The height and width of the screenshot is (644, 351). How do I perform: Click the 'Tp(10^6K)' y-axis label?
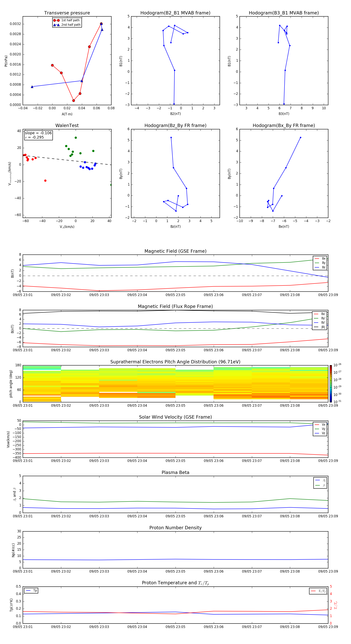point(11,605)
